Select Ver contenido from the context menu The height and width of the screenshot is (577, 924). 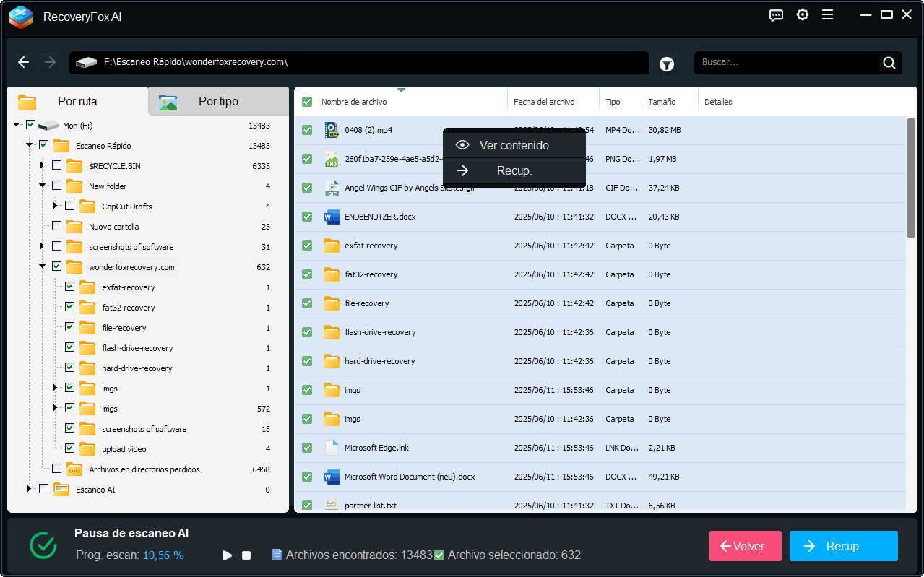pyautogui.click(x=513, y=144)
